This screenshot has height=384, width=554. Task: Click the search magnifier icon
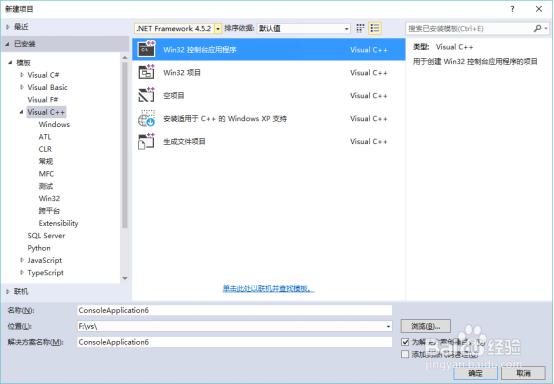537,28
